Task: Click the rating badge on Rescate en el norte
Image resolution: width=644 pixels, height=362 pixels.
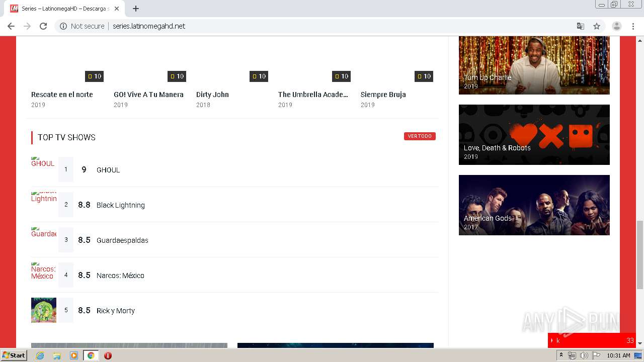Action: pyautogui.click(x=94, y=76)
